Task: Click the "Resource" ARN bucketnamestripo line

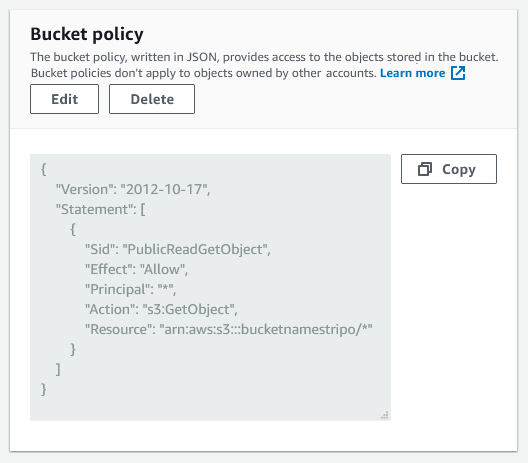Action: click(x=229, y=329)
